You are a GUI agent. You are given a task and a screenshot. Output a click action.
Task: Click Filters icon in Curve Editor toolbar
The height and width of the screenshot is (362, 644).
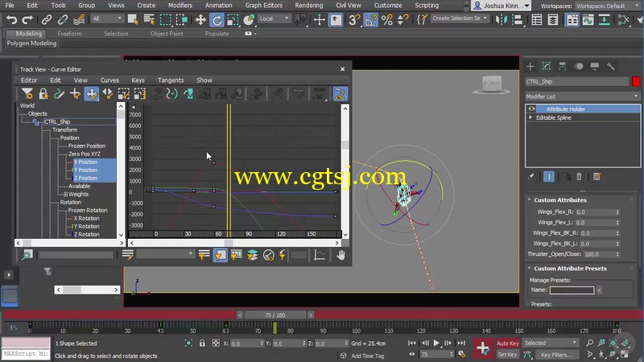tap(27, 94)
